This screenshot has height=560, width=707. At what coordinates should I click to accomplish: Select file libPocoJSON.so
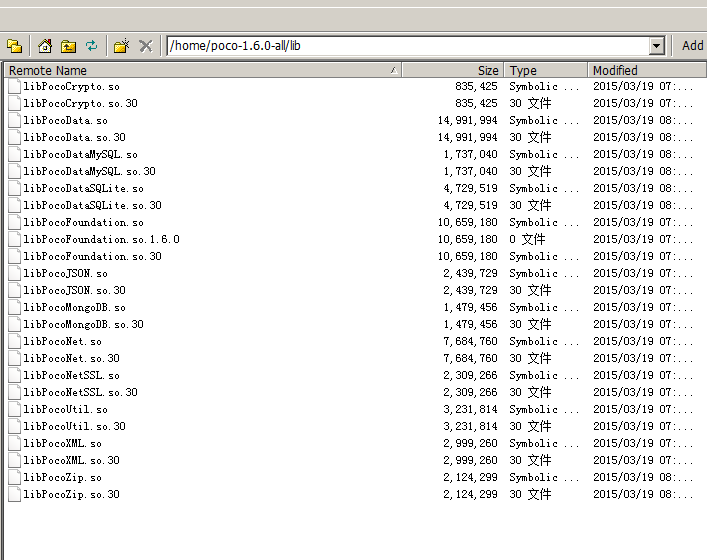(x=65, y=273)
